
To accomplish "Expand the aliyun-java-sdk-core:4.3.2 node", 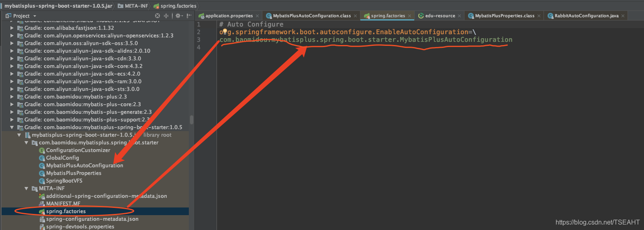I will pos(12,66).
